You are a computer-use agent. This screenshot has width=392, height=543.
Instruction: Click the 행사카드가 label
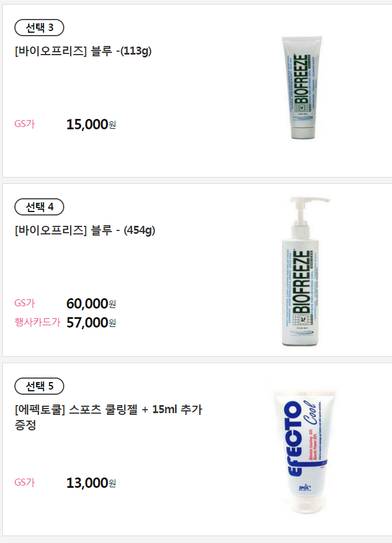pos(37,322)
